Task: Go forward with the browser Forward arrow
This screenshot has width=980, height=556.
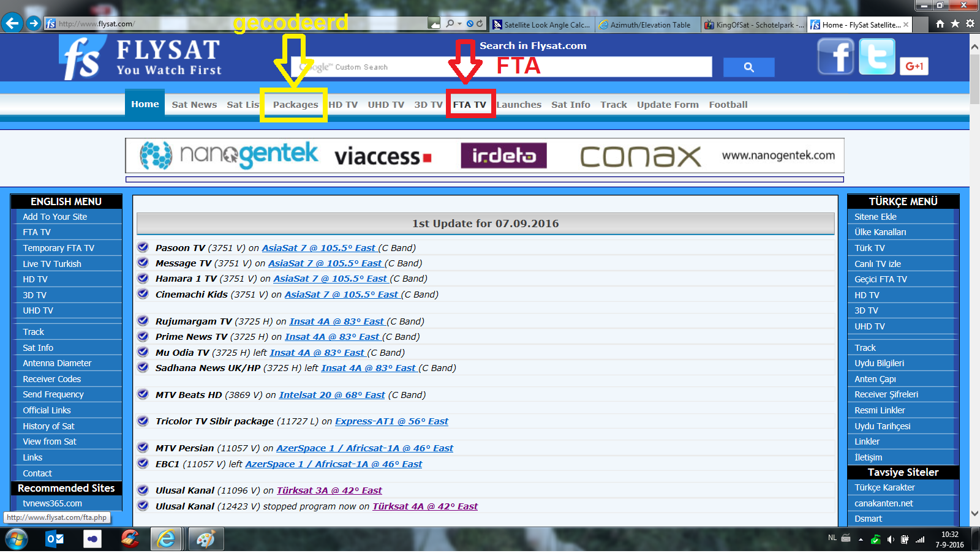Action: pos(34,23)
